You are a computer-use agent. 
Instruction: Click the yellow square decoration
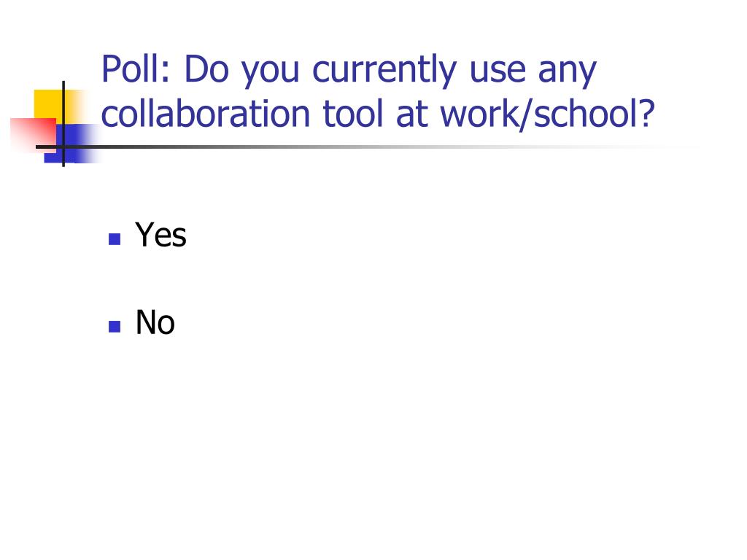tap(49, 104)
